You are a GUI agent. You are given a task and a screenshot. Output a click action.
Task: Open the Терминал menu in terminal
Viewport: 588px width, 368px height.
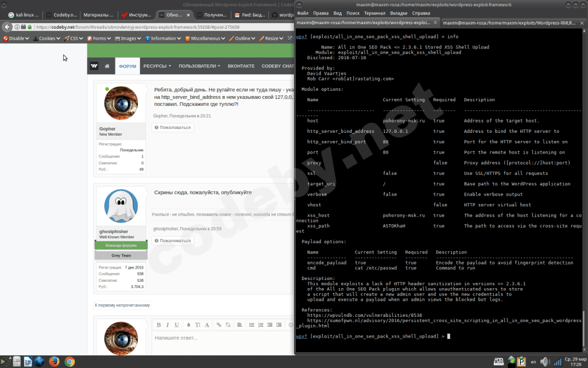pyautogui.click(x=374, y=13)
